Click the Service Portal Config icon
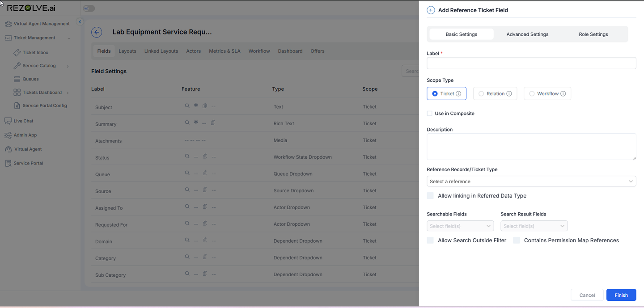This screenshot has height=308, width=644. [17, 105]
